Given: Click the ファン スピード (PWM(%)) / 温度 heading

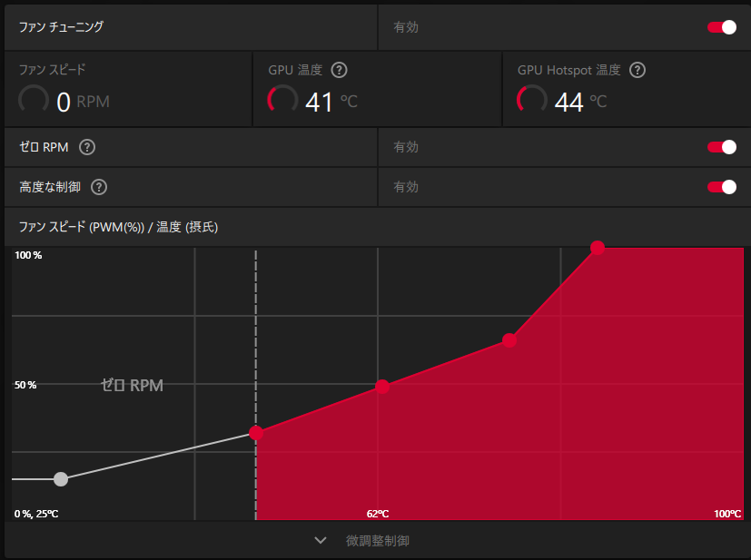Looking at the screenshot, I should tap(118, 227).
